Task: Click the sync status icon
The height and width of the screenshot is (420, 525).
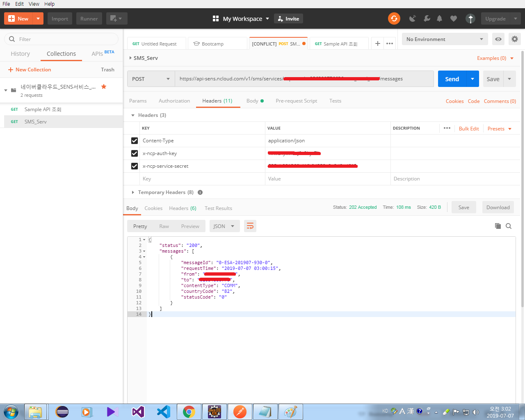Action: [x=394, y=18]
